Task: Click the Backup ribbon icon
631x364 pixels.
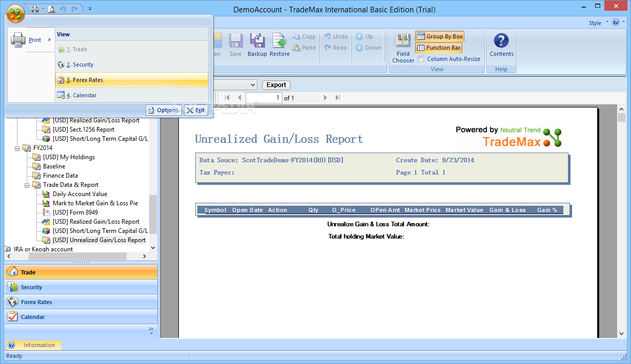Action: click(257, 45)
